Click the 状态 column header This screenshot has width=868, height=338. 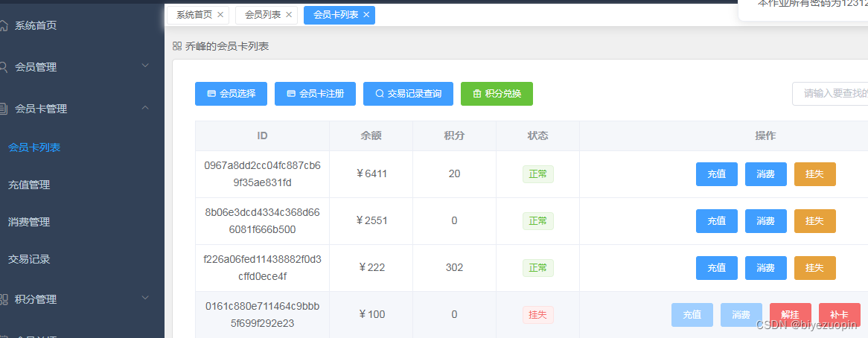537,136
